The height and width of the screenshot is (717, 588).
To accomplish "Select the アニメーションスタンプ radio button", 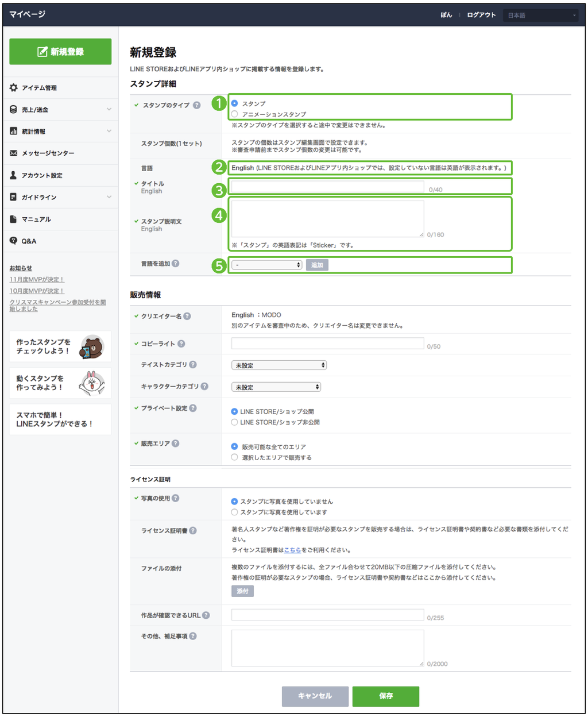I will pos(234,114).
